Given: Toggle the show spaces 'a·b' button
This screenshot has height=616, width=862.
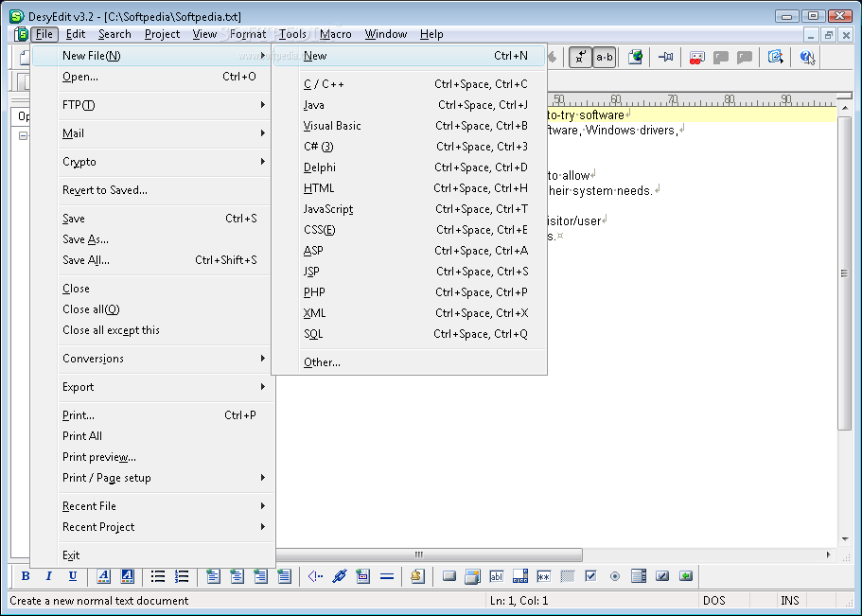Looking at the screenshot, I should coord(605,57).
